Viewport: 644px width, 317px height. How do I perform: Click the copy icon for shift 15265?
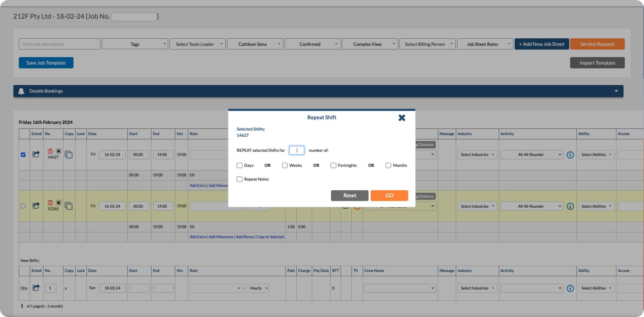(68, 206)
